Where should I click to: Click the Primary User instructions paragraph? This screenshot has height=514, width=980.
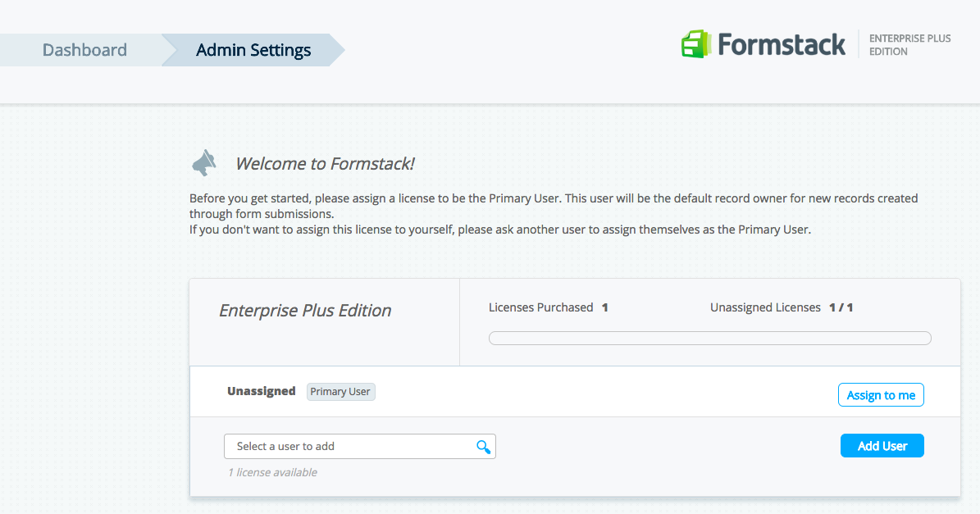[554, 206]
